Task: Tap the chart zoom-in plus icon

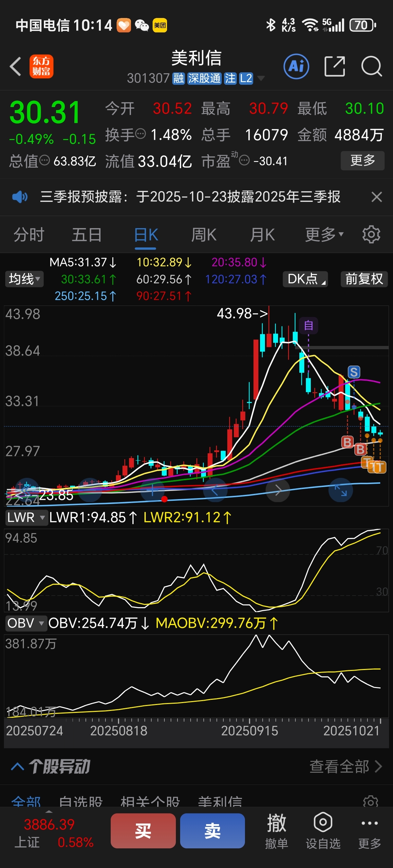Action: click(152, 490)
